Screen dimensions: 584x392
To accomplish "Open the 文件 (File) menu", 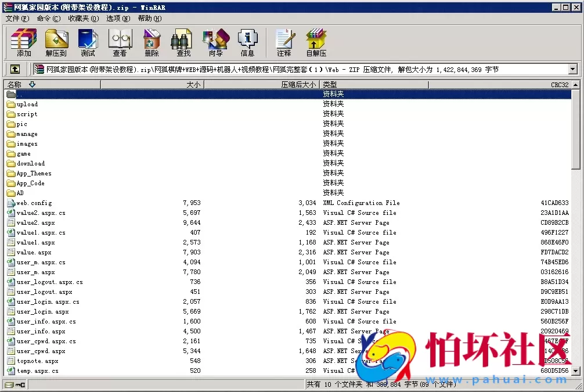I will 15,19.
